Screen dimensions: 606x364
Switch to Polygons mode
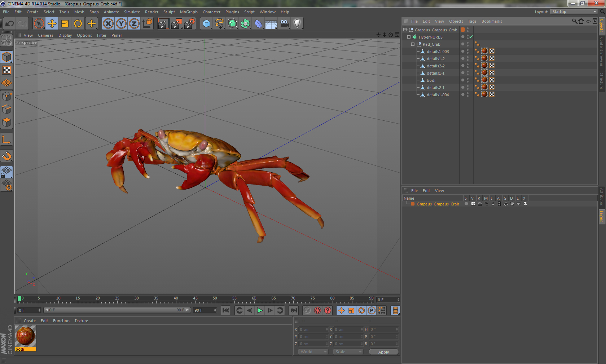(6, 123)
